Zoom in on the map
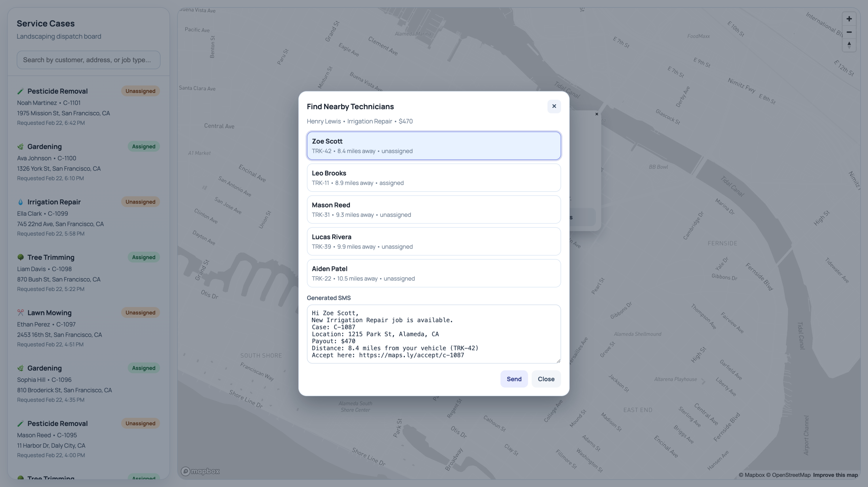 click(849, 19)
